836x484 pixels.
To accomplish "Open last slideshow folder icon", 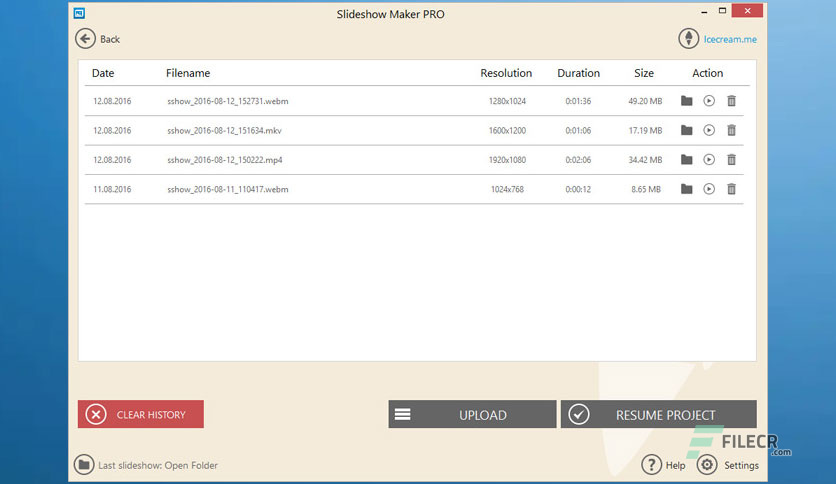I will tap(84, 465).
